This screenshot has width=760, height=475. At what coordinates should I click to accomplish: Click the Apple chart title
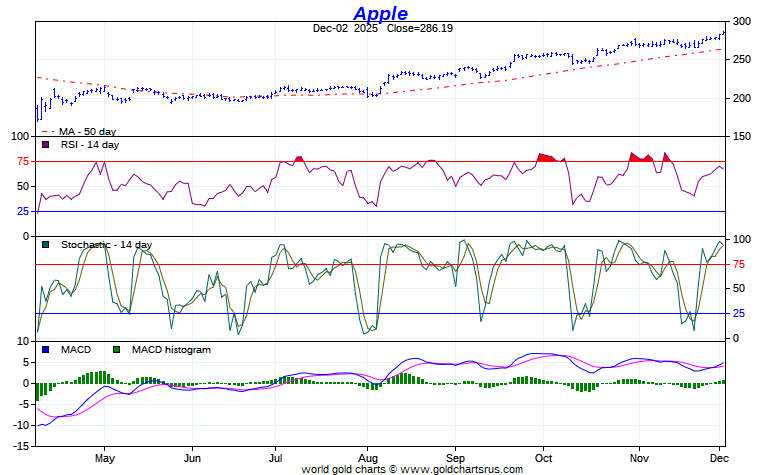380,13
